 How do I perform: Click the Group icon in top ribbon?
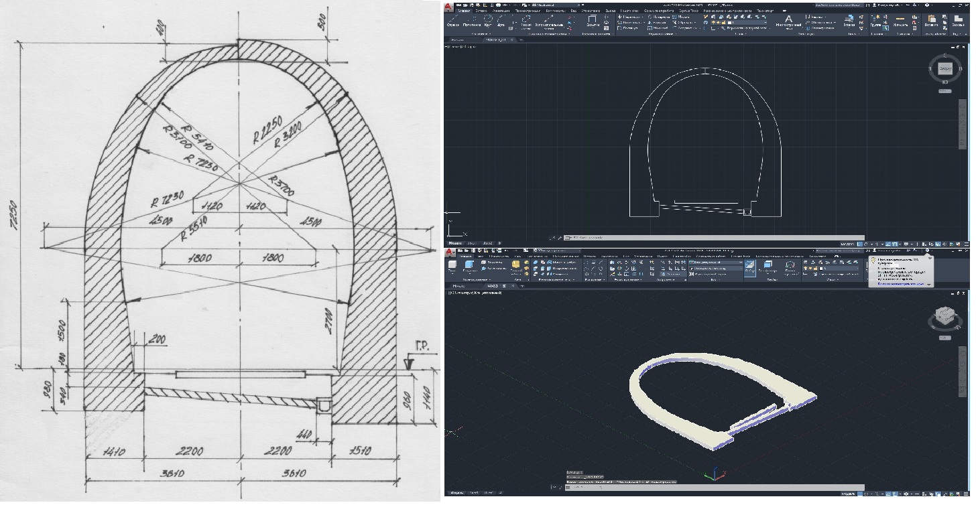pos(875,21)
